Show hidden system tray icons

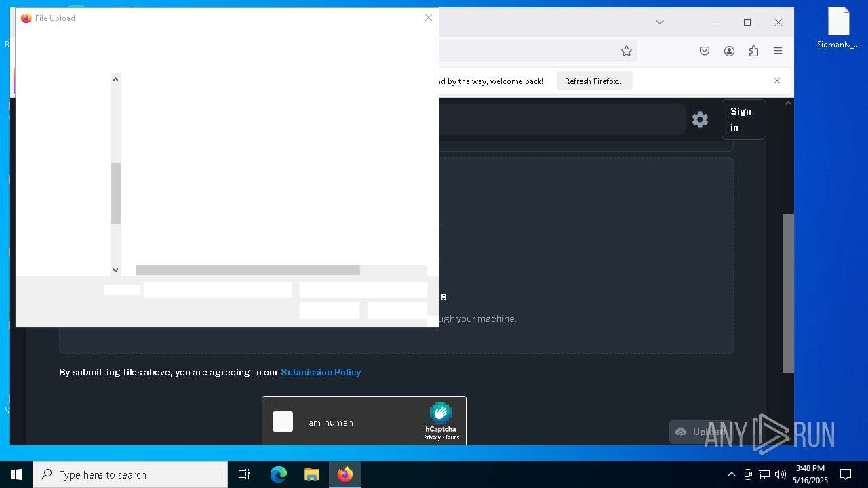[x=731, y=474]
